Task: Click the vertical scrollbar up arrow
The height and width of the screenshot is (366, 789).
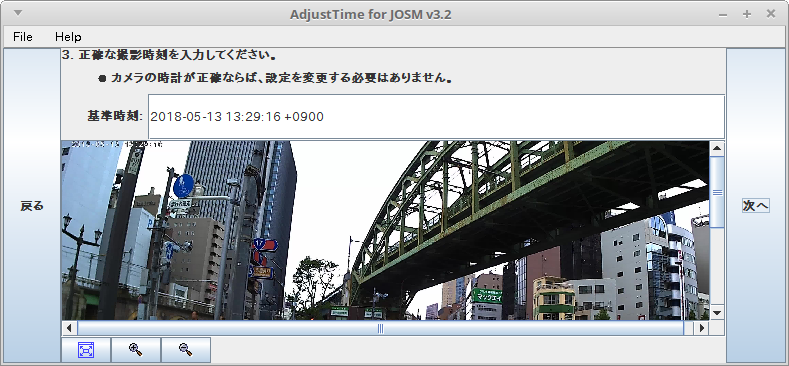Action: click(x=717, y=148)
